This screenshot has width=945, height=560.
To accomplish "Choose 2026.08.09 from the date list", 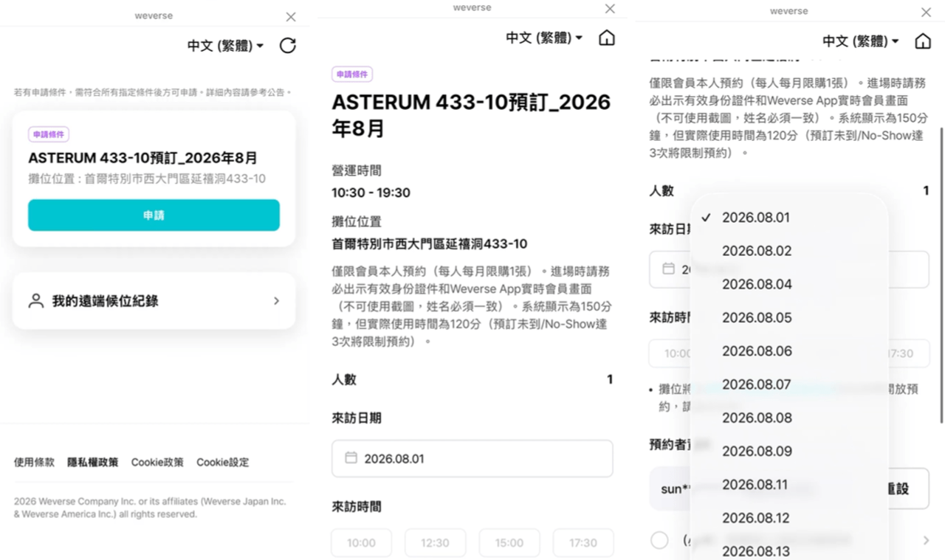I will click(789, 452).
